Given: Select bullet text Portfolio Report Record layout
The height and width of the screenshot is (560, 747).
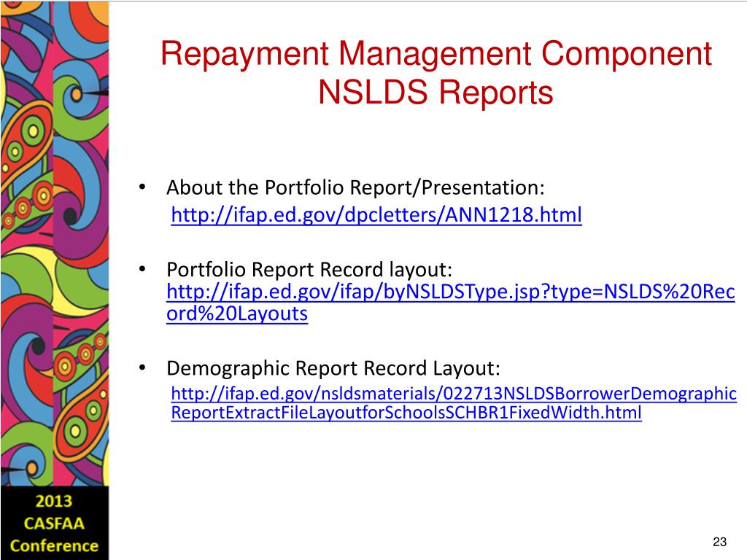Looking at the screenshot, I should tap(309, 270).
